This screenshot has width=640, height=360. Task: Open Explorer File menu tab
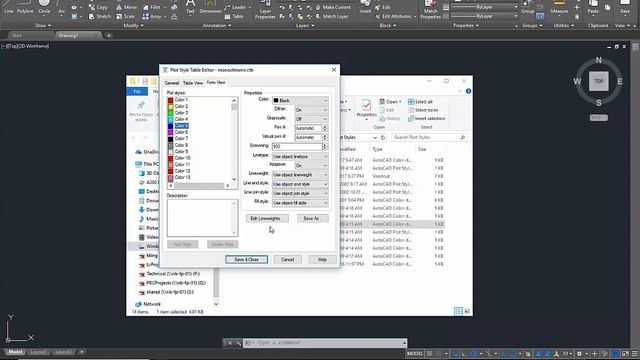pos(137,91)
